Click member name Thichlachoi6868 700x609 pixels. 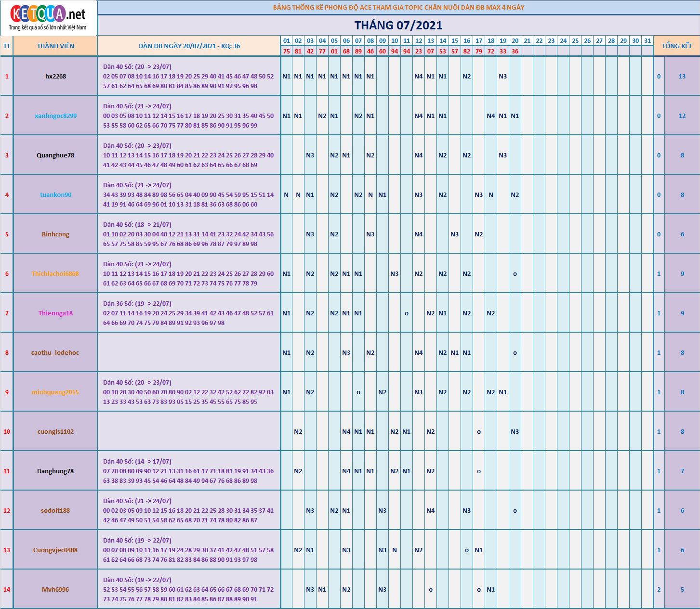pyautogui.click(x=55, y=274)
